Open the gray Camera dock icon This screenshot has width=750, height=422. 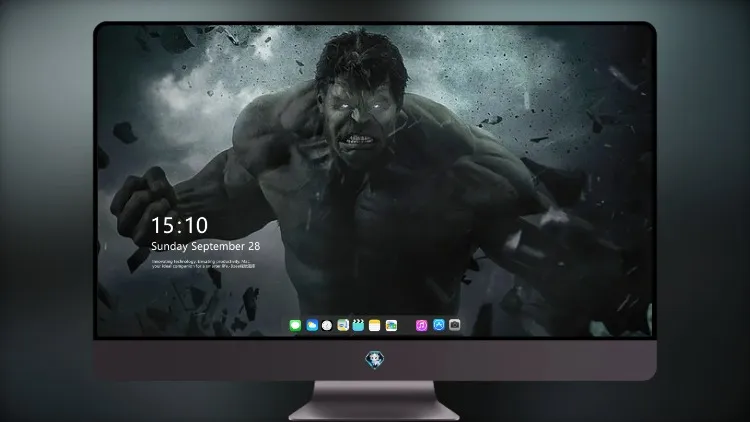455,325
